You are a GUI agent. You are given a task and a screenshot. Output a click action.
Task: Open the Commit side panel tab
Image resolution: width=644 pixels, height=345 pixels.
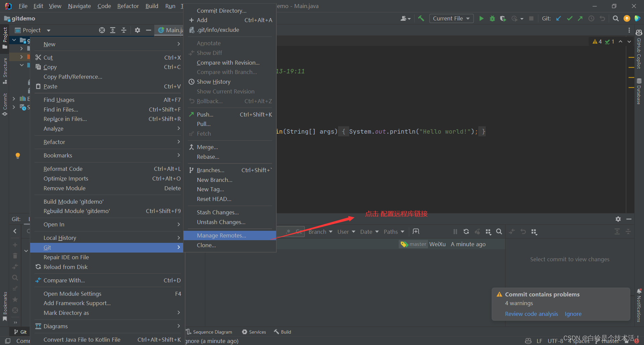5,104
